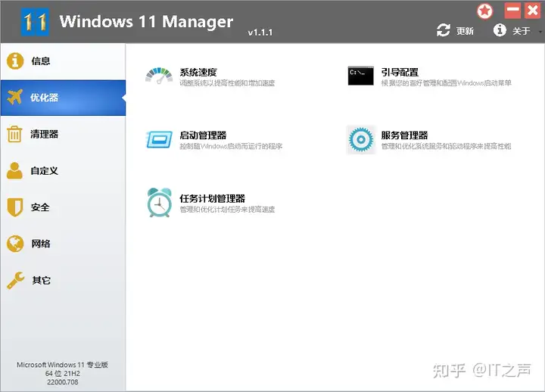Switch to the 清理器 tab
Viewport: 545px width, 392px height.
click(63, 134)
